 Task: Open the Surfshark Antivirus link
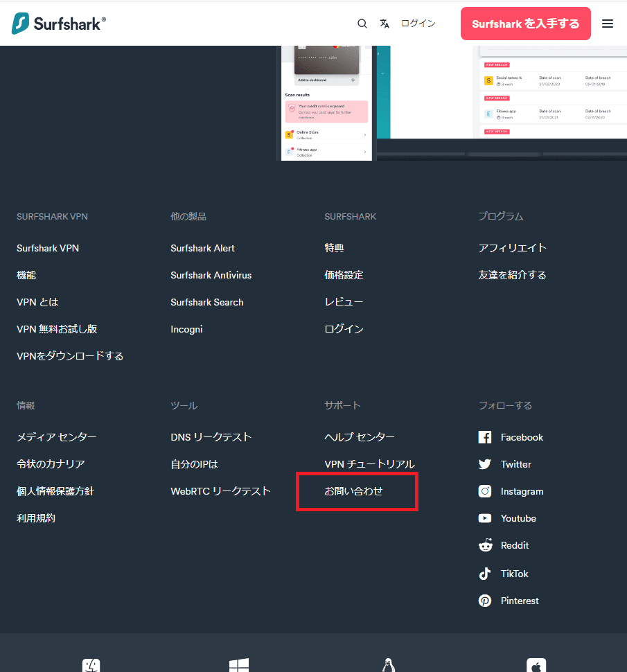[211, 275]
